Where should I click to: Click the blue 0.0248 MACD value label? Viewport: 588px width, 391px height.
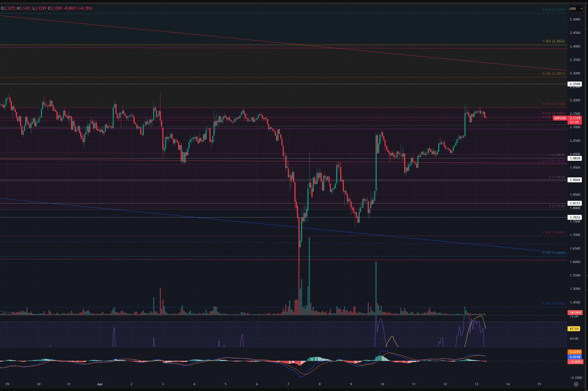click(575, 357)
